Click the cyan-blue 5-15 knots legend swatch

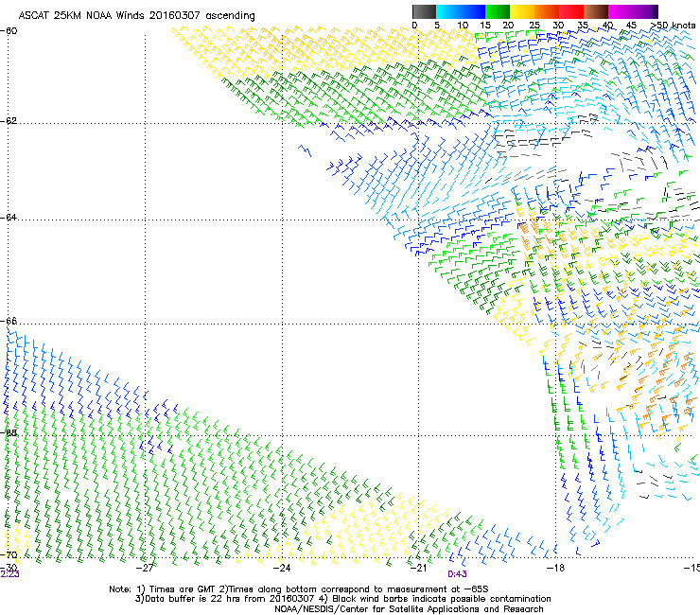click(461, 11)
